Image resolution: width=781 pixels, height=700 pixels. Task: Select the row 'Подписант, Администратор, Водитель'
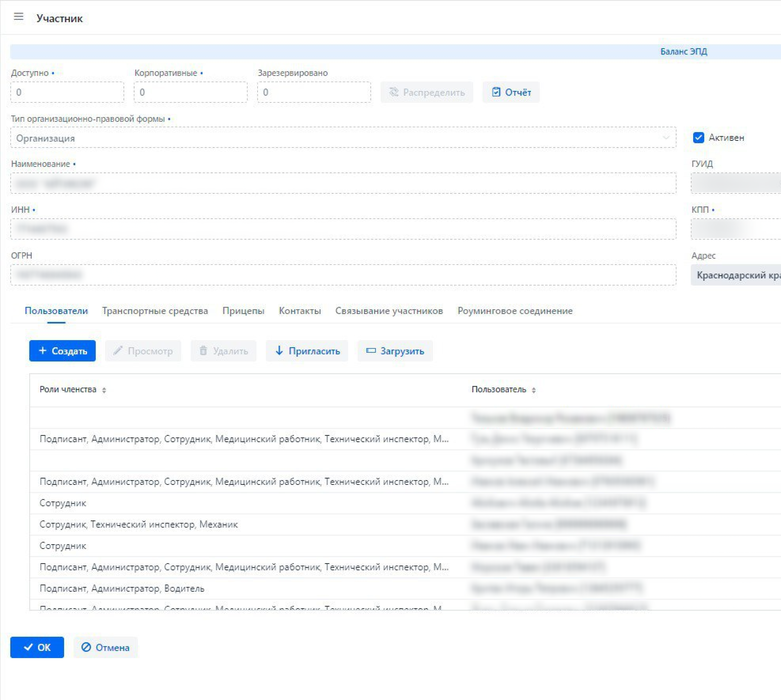(x=405, y=588)
